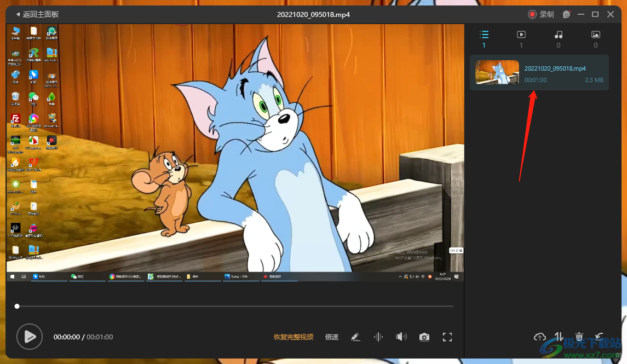The height and width of the screenshot is (364, 627).
Task: Toggle fullscreen playback
Action: 447,337
